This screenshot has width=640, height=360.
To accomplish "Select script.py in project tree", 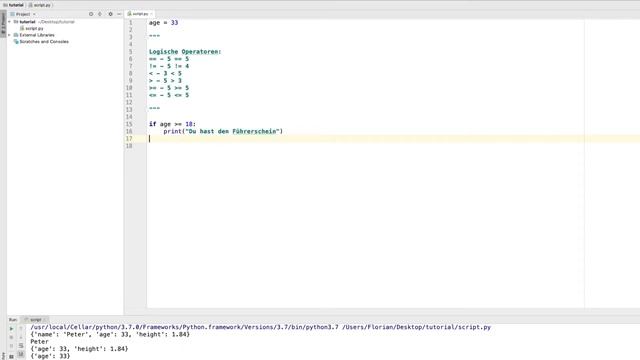I will tap(34, 29).
